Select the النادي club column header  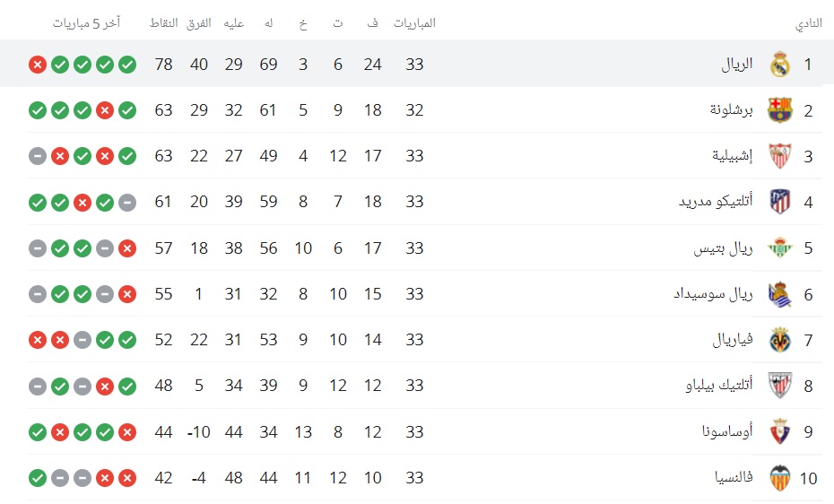(809, 23)
